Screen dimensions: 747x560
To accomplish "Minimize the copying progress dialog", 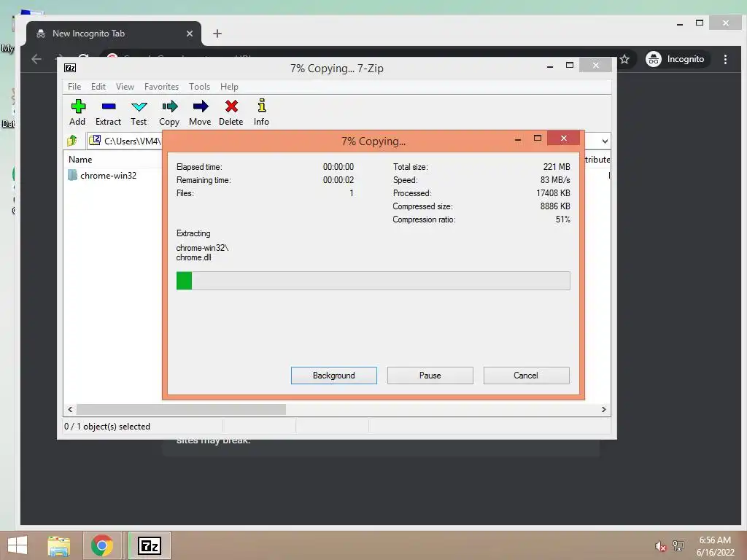I will point(518,139).
